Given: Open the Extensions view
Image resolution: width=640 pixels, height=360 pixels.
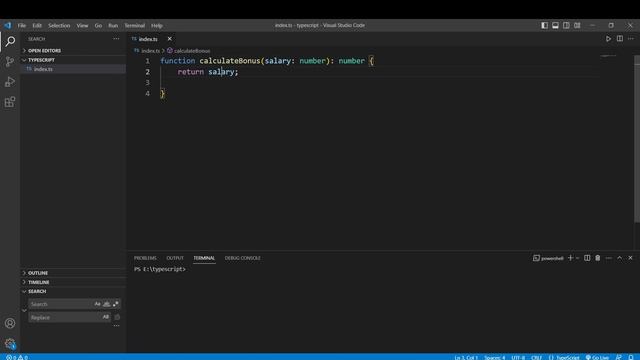Looking at the screenshot, I should [10, 102].
